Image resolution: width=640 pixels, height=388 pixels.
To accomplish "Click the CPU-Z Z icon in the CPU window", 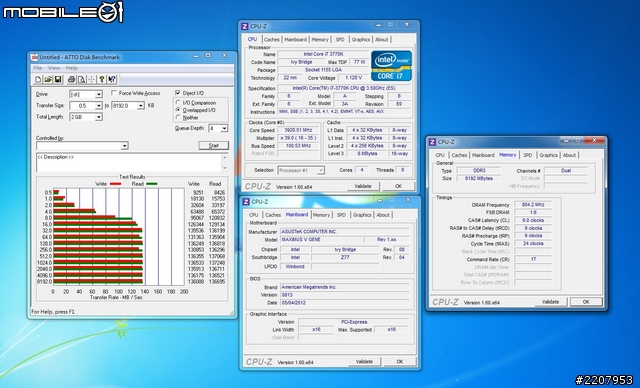I will click(244, 27).
